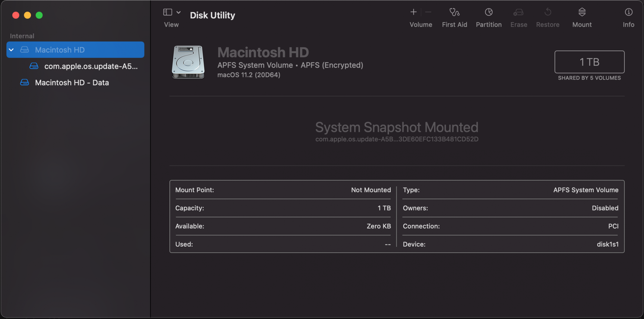Click the Device value 'disk1s1'
644x319 pixels.
point(608,244)
